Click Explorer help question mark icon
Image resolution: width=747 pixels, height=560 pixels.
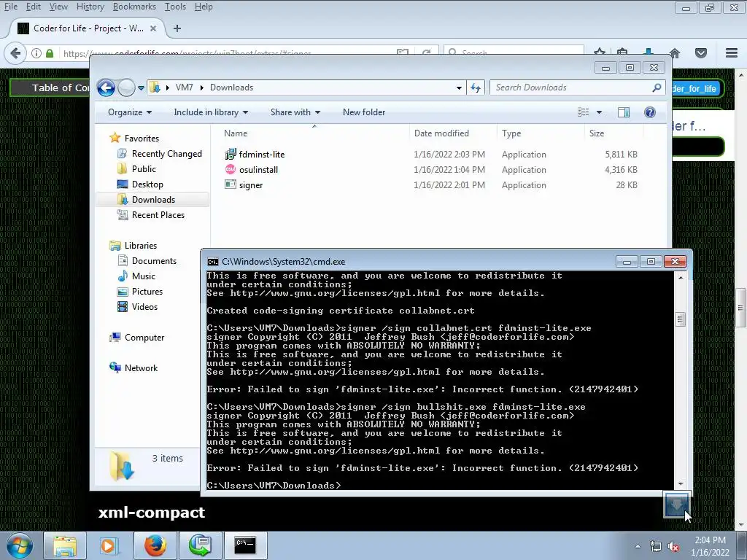[650, 112]
